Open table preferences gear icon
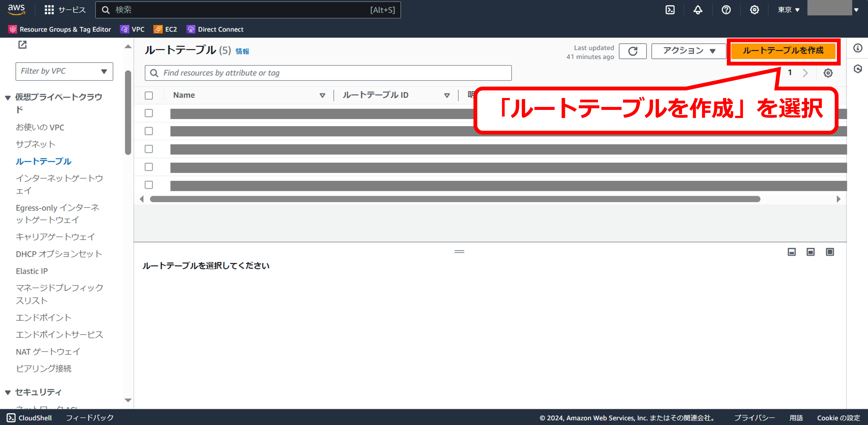This screenshot has height=425, width=868. [x=828, y=73]
